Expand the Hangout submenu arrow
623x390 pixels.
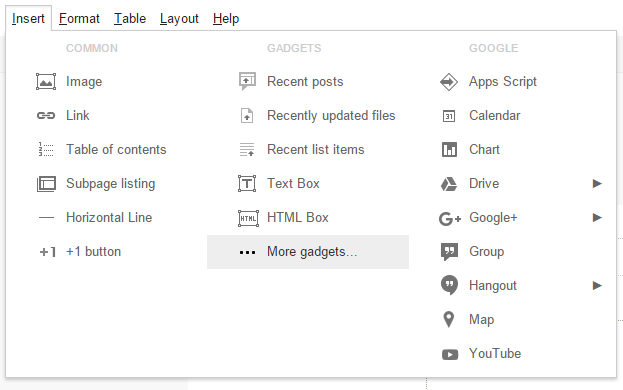(x=597, y=286)
